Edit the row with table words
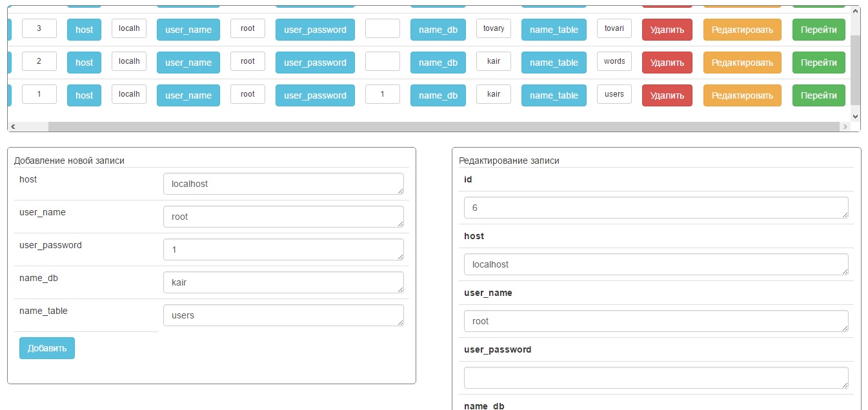This screenshot has height=410, width=868. click(x=742, y=63)
